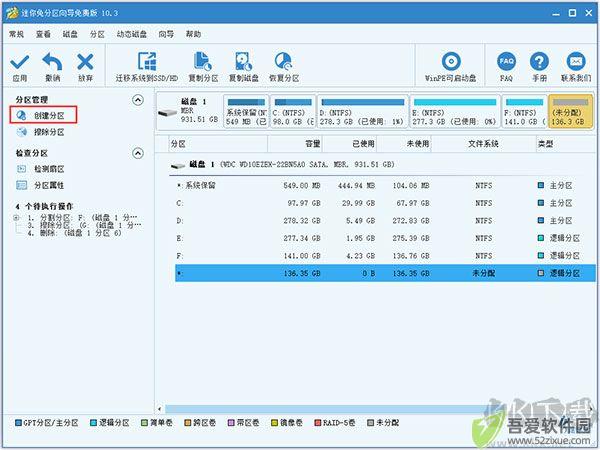Select D: (NTFS) block in disk map
600x450 pixels.
point(363,111)
